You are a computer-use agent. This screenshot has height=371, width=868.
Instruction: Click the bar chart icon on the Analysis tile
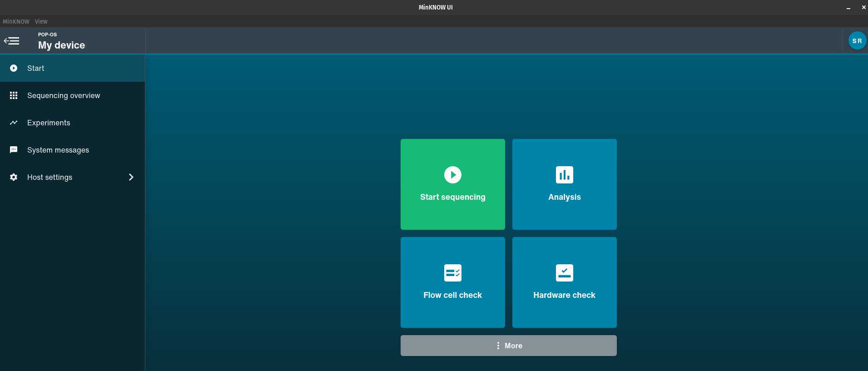click(x=565, y=175)
